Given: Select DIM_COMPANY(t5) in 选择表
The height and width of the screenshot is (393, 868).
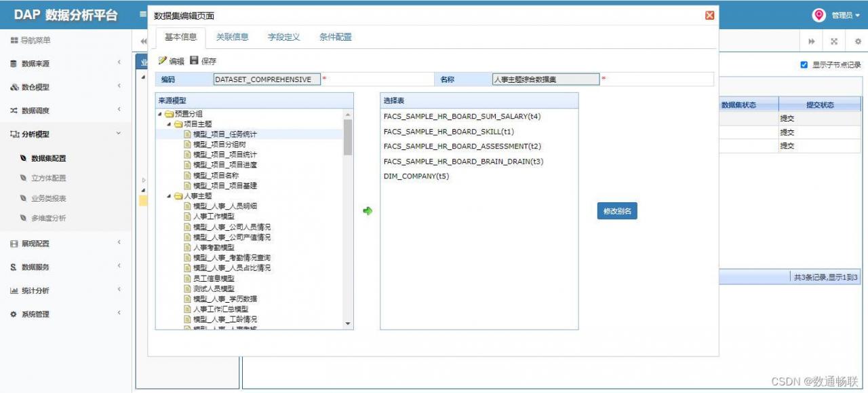Looking at the screenshot, I should (x=416, y=176).
